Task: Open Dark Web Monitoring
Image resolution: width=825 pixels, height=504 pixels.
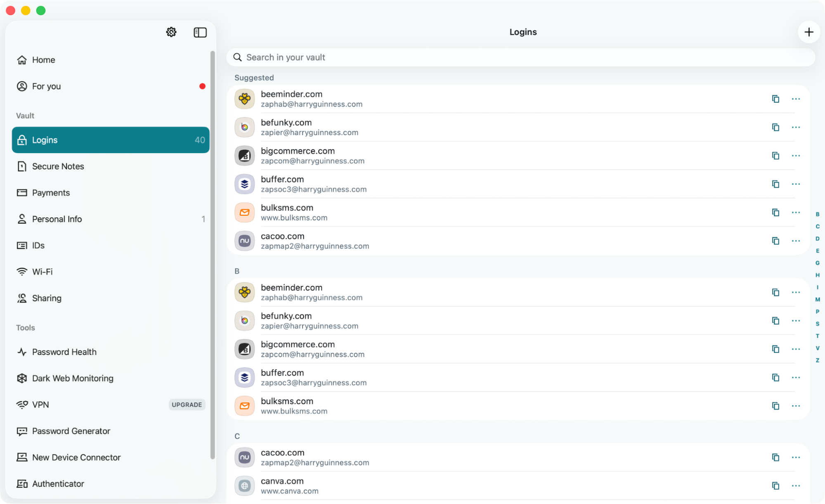Action: [73, 378]
